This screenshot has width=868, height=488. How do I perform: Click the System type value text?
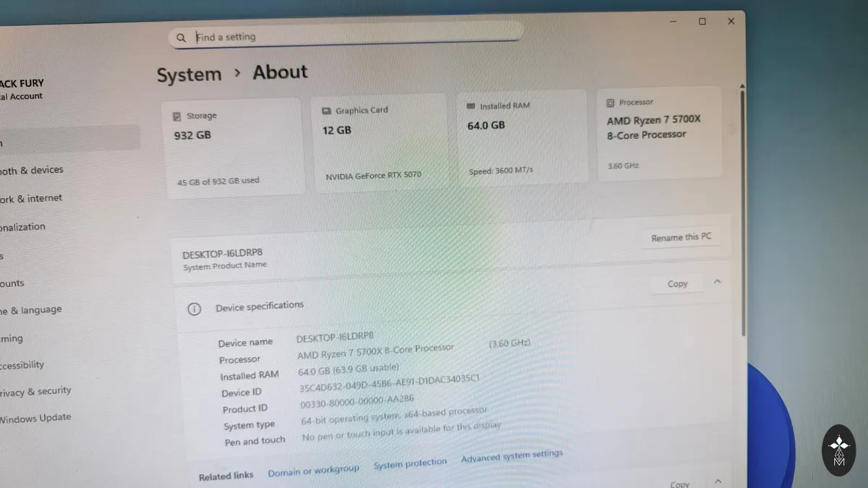coord(394,415)
